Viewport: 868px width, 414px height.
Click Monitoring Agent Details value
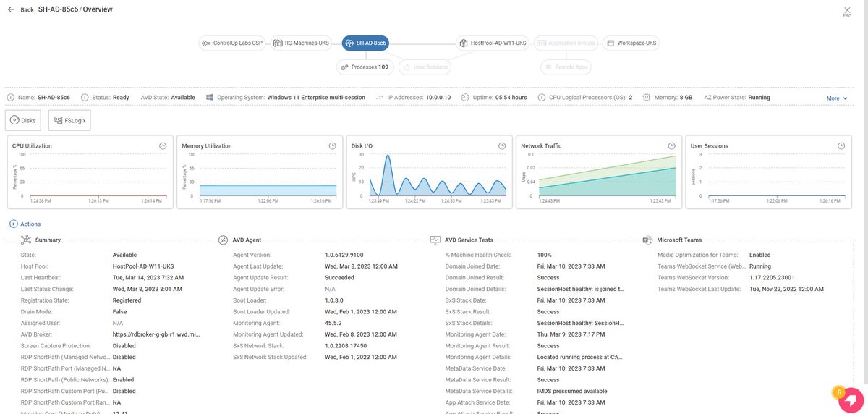point(580,357)
